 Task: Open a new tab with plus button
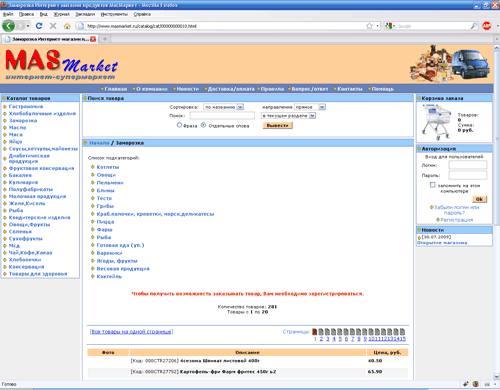(105, 39)
